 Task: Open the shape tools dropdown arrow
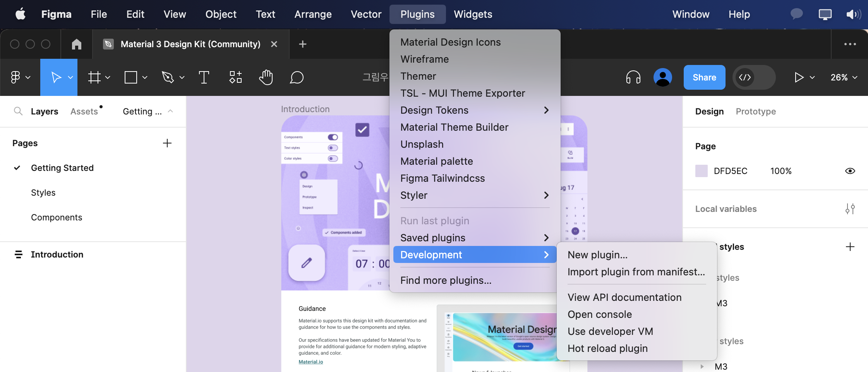(x=145, y=77)
